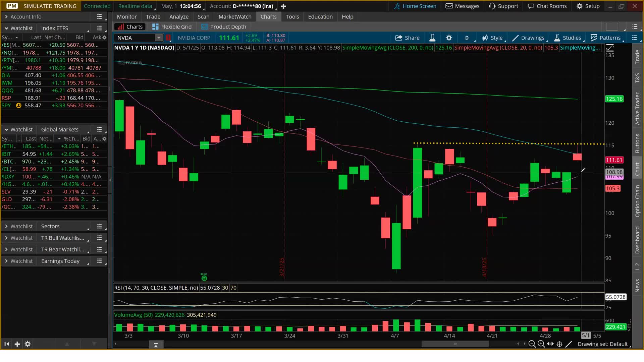Open the Edit Studies flask icon
Viewport: 644px width, 362px height.
tap(432, 38)
